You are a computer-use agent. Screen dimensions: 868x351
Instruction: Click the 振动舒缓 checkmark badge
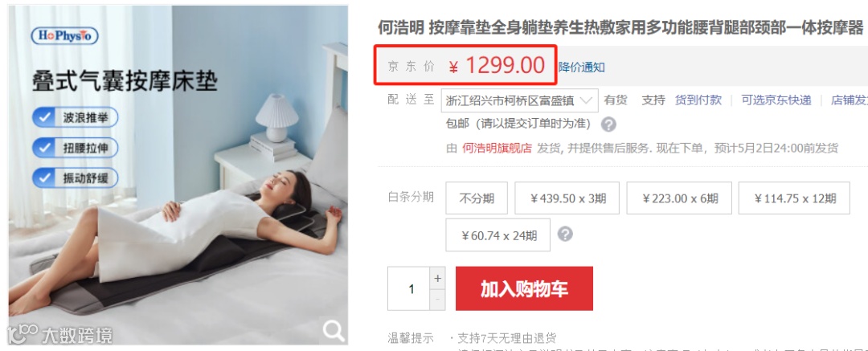click(x=76, y=178)
